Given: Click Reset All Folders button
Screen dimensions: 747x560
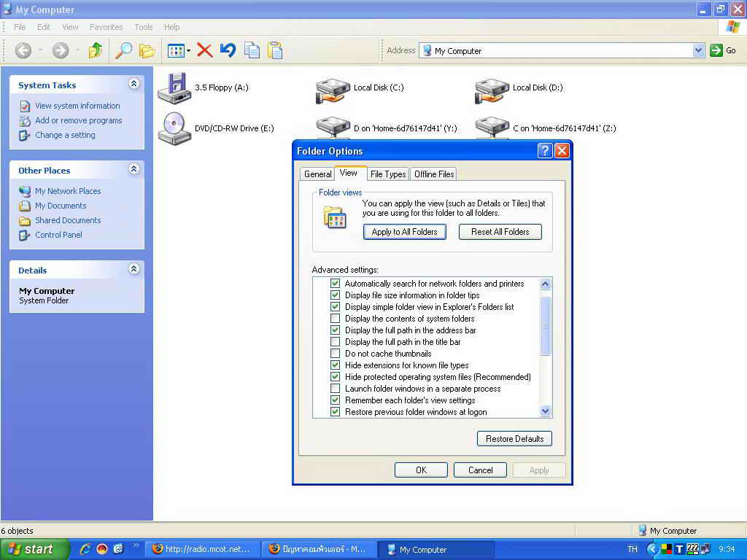Looking at the screenshot, I should coord(500,232).
